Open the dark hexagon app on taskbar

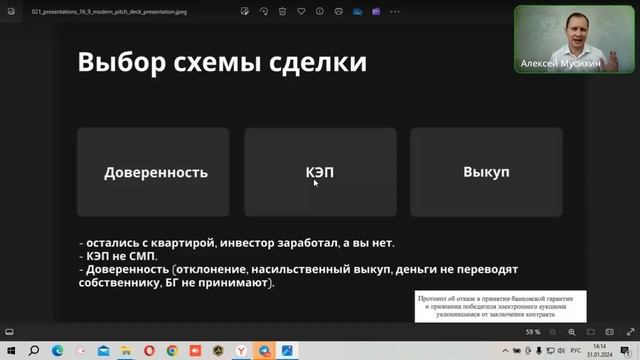[x=218, y=351]
